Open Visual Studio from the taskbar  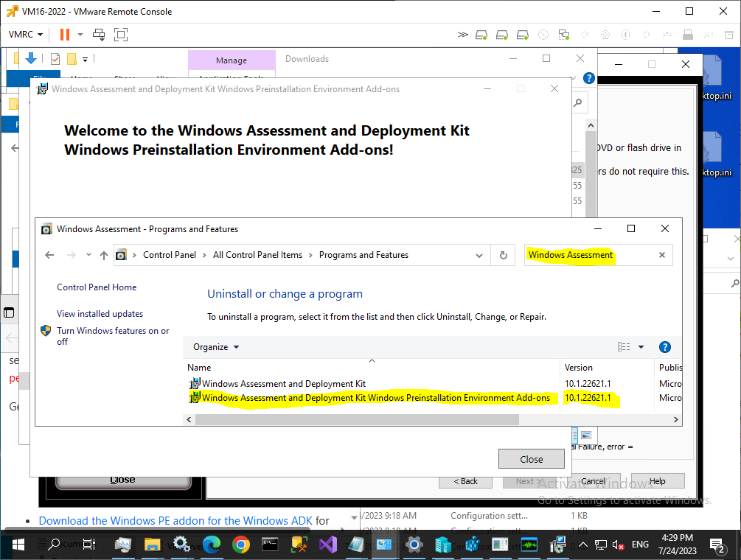point(328,545)
